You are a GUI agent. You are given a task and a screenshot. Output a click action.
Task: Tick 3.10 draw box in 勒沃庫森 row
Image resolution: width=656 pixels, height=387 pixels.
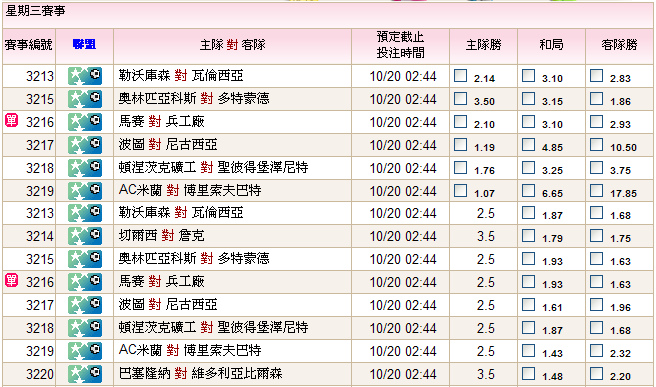528,75
